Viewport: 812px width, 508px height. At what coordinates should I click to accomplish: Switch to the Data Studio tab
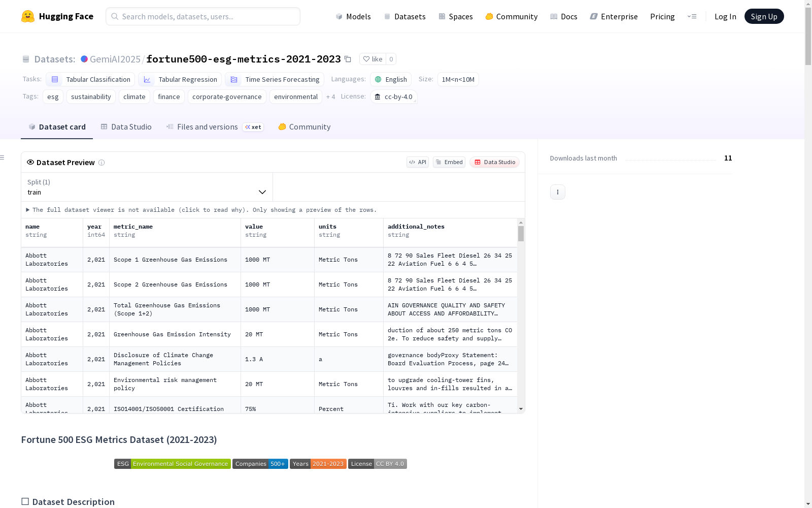[x=126, y=127]
